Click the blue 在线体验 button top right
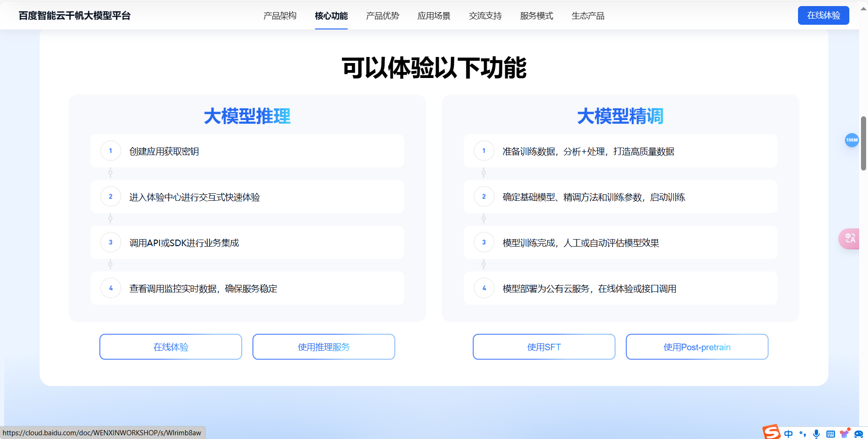Viewport: 868px width, 439px height. [x=823, y=15]
